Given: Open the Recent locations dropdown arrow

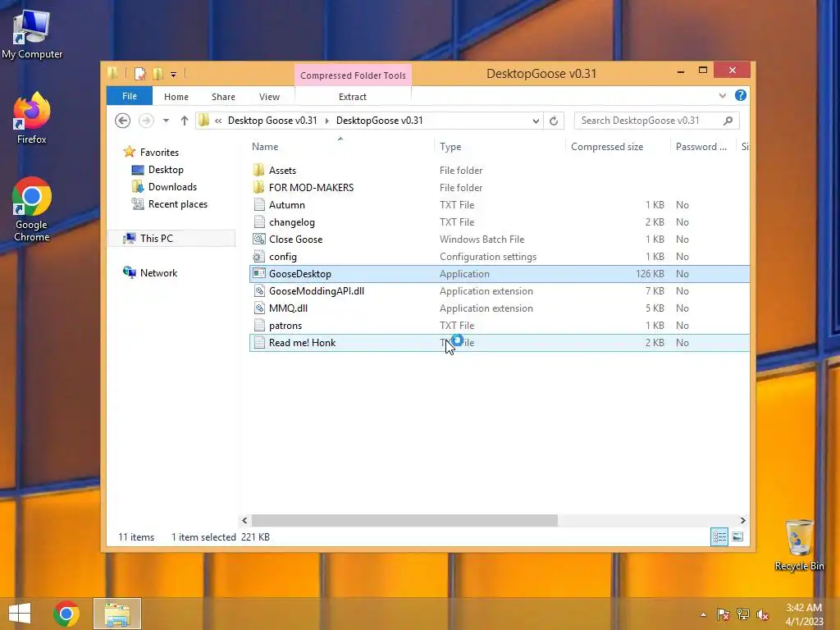Looking at the screenshot, I should pyautogui.click(x=166, y=121).
